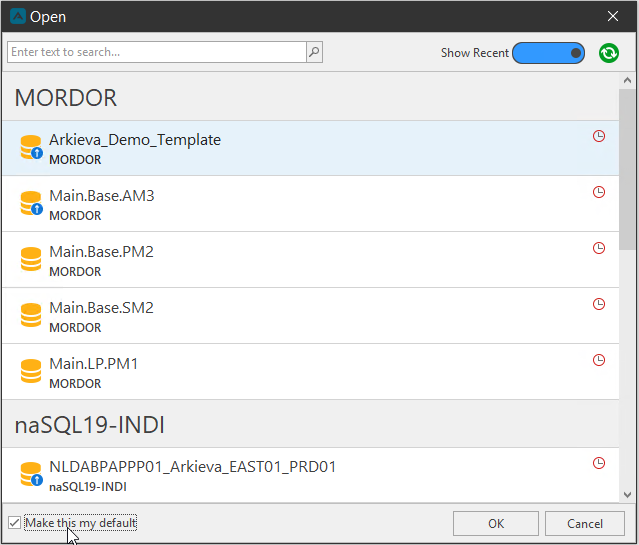Click the vertical scrollbar thumb
Viewport: 639px width, 545px height.
(x=627, y=169)
